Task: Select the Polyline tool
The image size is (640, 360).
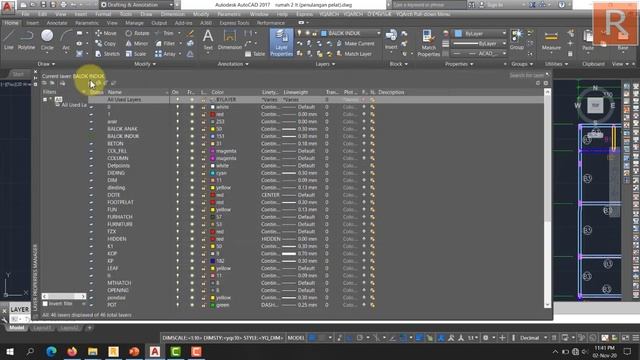Action: pos(27,40)
